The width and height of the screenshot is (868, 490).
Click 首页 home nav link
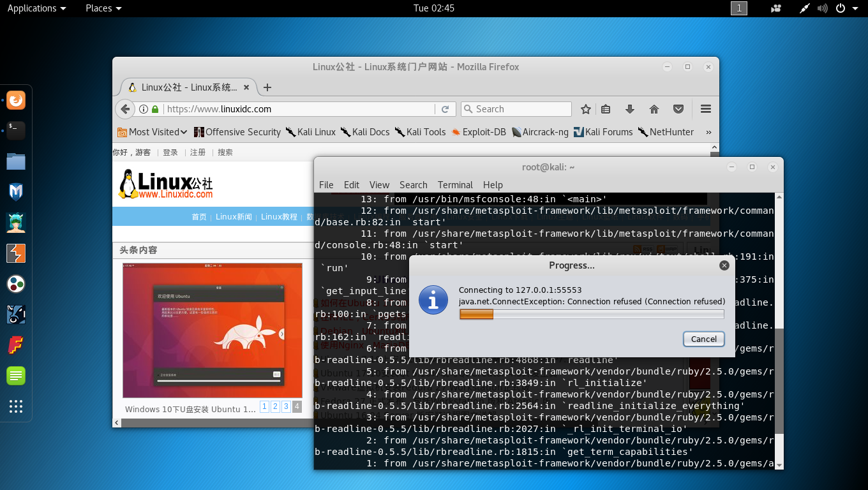pyautogui.click(x=199, y=217)
